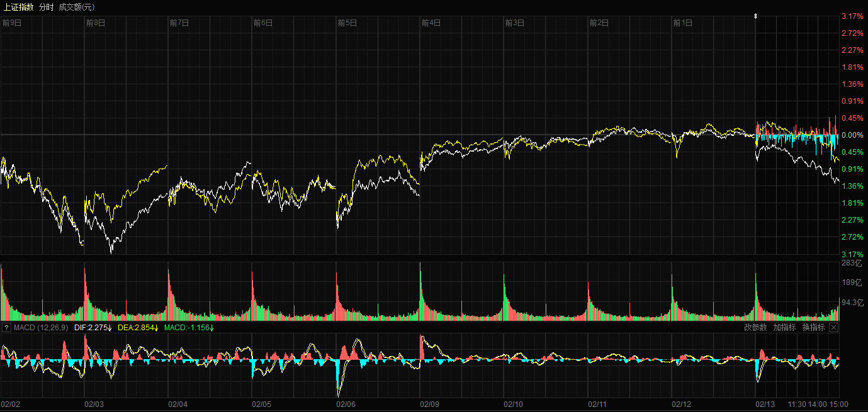Image resolution: width=868 pixels, height=412 pixels.
Task: Click the 成交额(元) label
Action: (76, 7)
